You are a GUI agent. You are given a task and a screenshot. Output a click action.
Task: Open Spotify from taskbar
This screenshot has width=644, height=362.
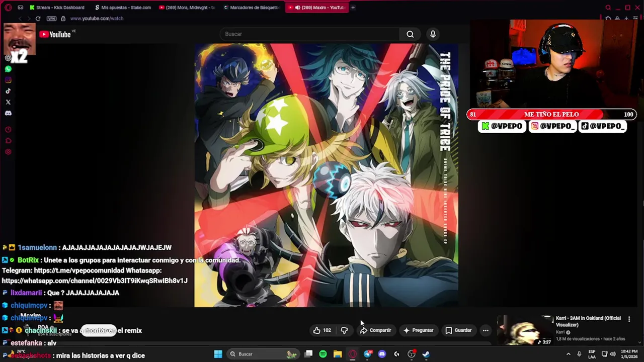tap(323, 354)
